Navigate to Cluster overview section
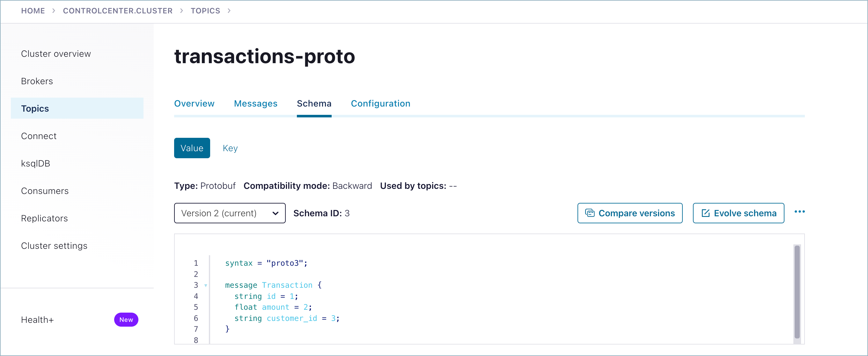Image resolution: width=868 pixels, height=356 pixels. (56, 54)
